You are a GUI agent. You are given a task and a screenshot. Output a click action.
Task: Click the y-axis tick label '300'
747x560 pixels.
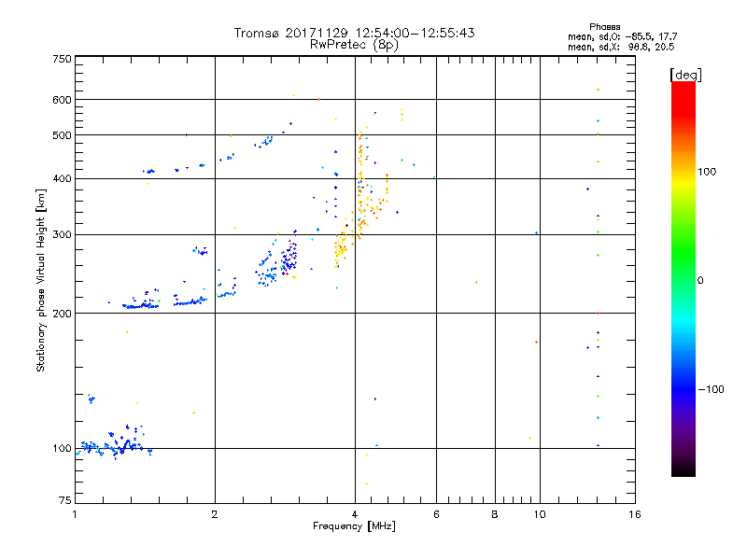point(62,234)
